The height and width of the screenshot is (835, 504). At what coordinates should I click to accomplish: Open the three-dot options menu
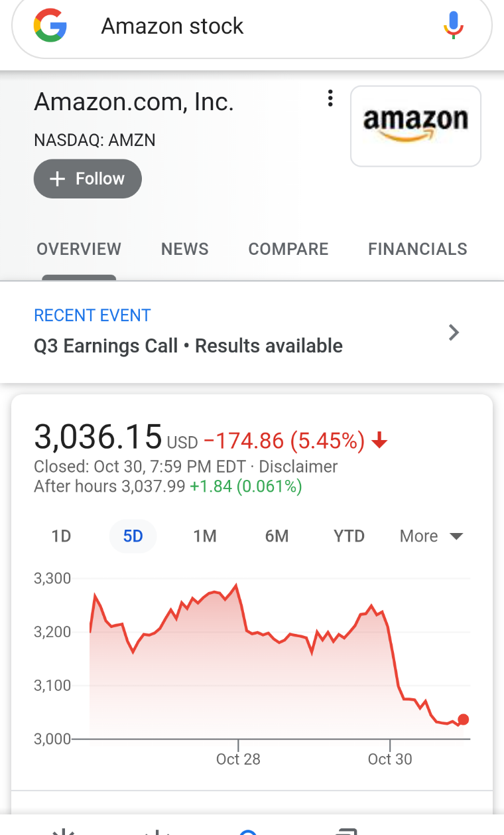tap(330, 99)
